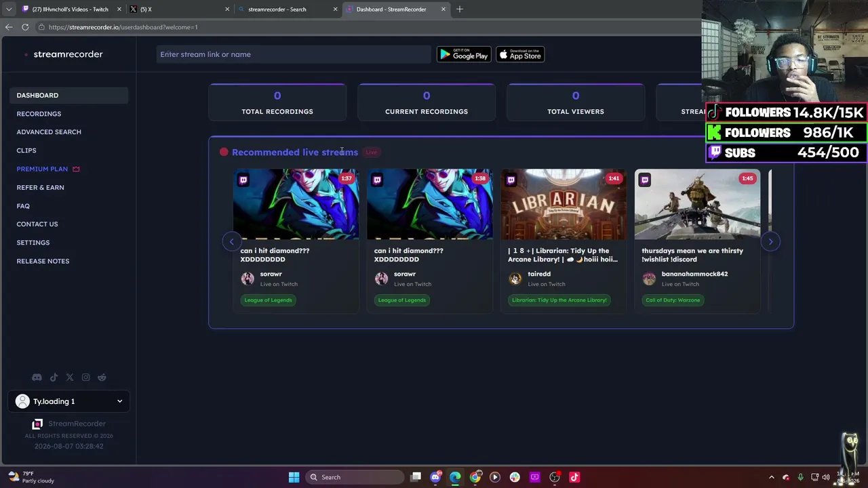Screen dimensions: 868x488
Task: Open Recordings in the sidebar
Action: [39, 114]
